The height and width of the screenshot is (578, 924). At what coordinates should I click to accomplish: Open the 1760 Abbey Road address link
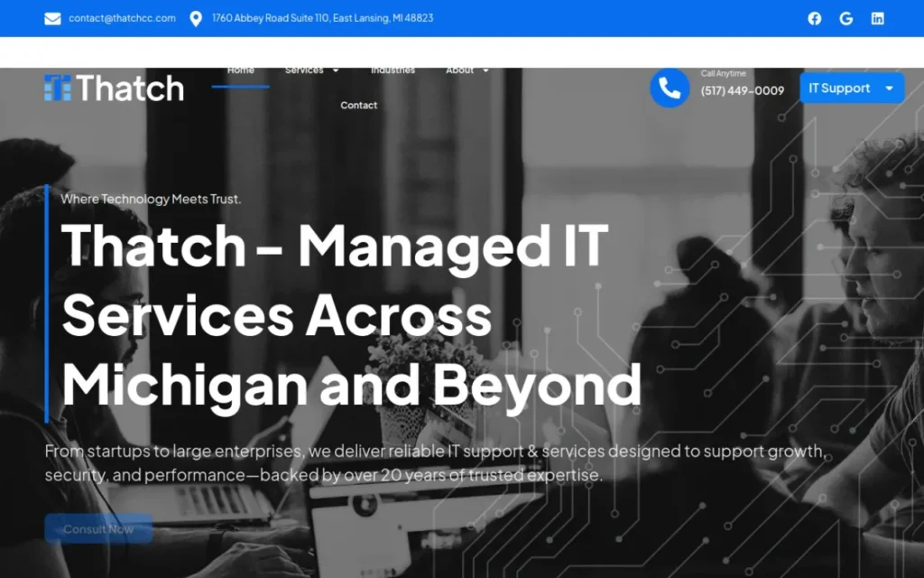click(322, 18)
